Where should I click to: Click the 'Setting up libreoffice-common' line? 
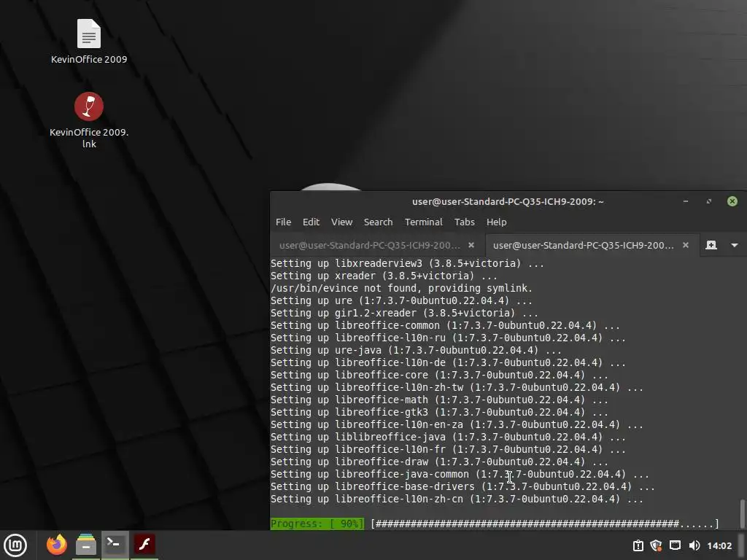pyautogui.click(x=445, y=325)
